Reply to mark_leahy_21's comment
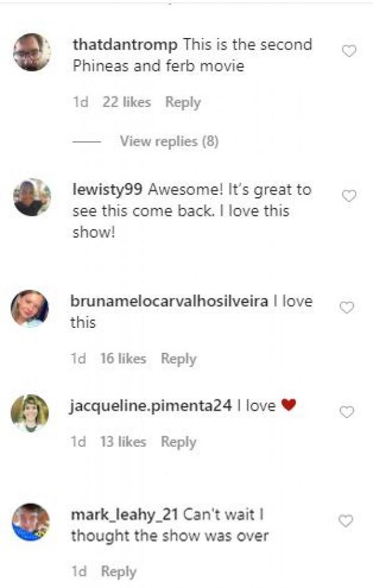This screenshot has height=588, width=373. coord(119,572)
